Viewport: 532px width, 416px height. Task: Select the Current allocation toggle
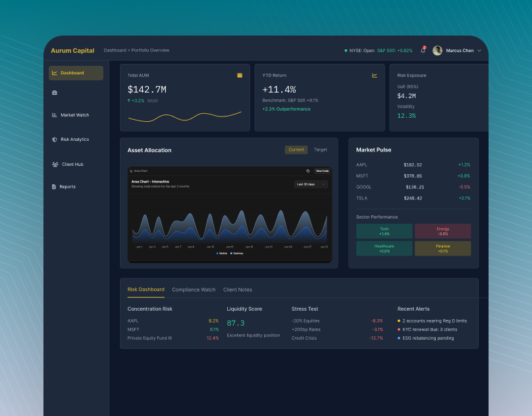(x=296, y=149)
